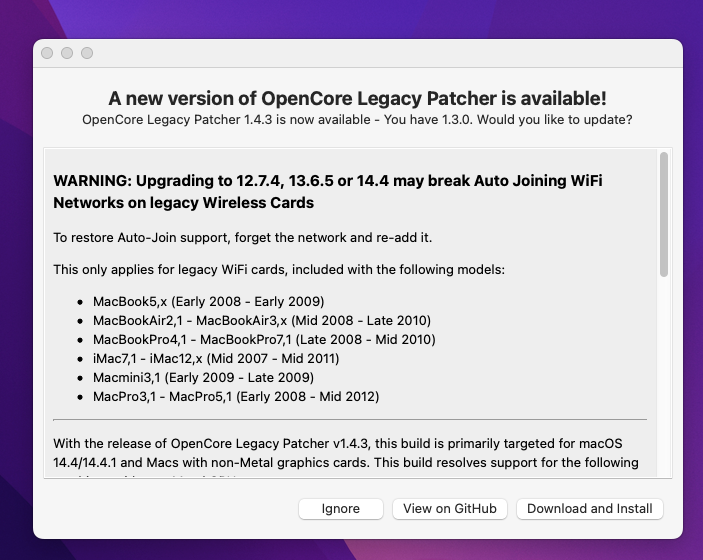Viewport: 703px width, 560px height.
Task: Select the MacPro3,1 list entry
Action: (x=236, y=396)
